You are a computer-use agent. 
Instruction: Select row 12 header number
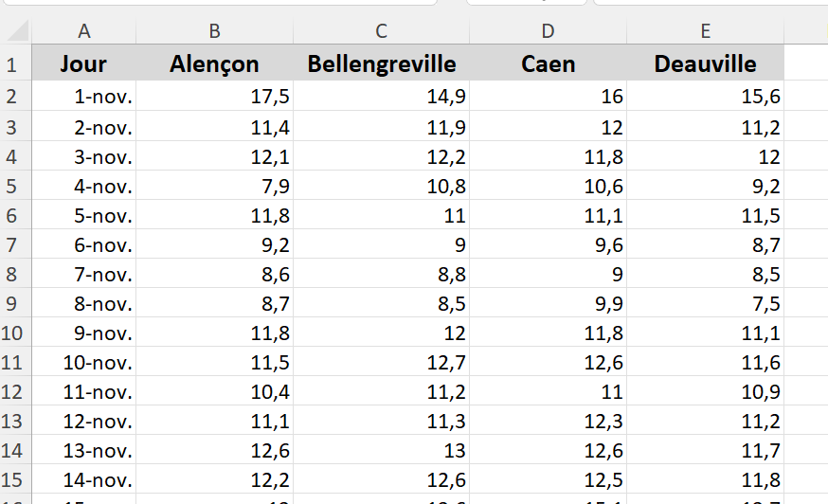13,391
